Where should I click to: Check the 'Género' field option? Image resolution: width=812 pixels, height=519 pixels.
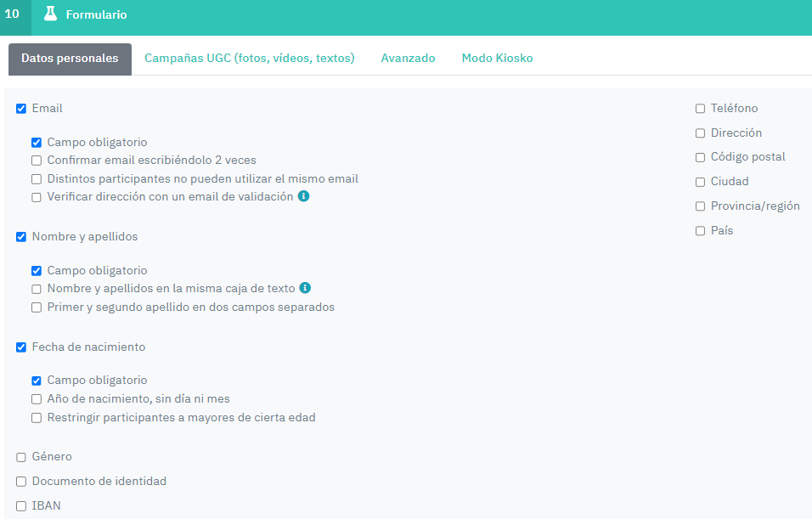pos(20,456)
